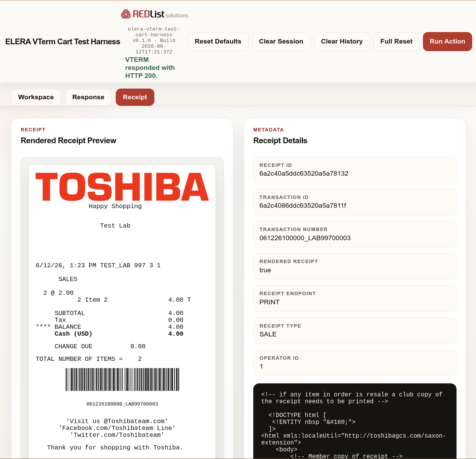The width and height of the screenshot is (476, 459).
Task: Click the Toshiba logo on the receipt
Action: (x=122, y=187)
